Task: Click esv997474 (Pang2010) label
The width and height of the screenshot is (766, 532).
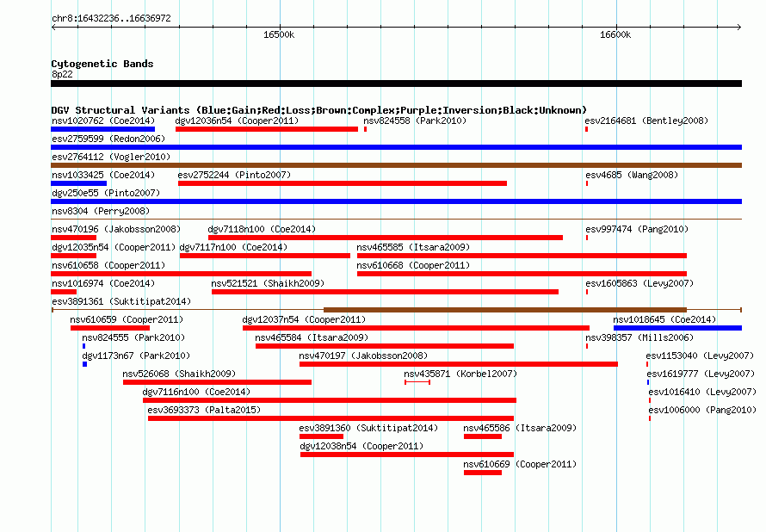Action: click(x=637, y=229)
